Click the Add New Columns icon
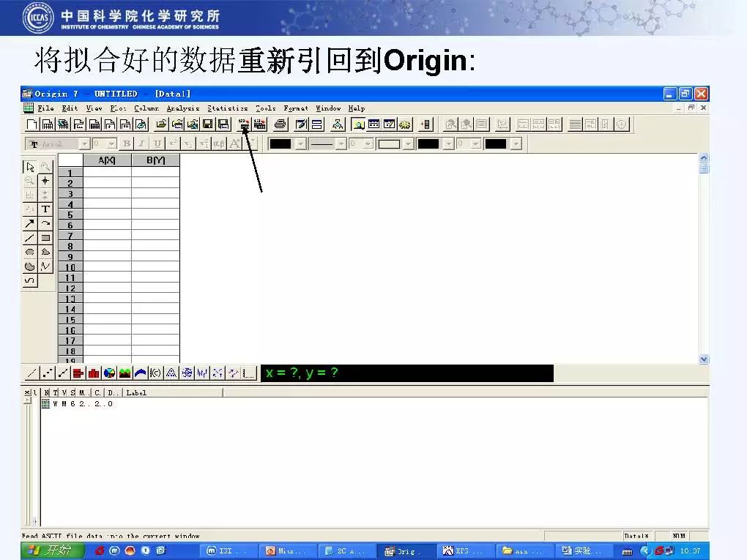747x560 pixels. click(x=425, y=124)
